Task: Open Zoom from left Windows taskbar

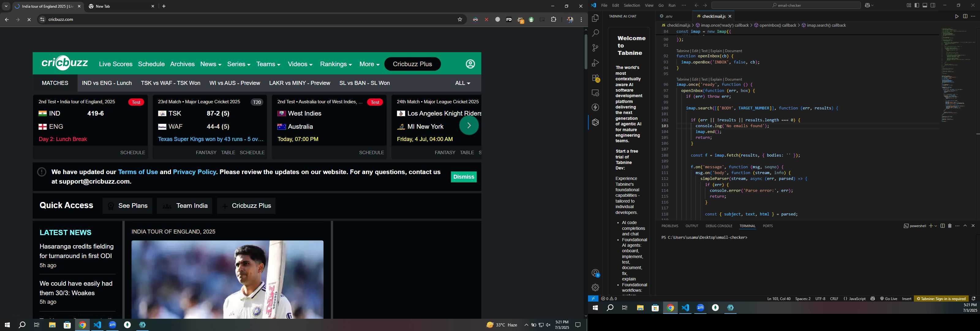Action: (113, 325)
